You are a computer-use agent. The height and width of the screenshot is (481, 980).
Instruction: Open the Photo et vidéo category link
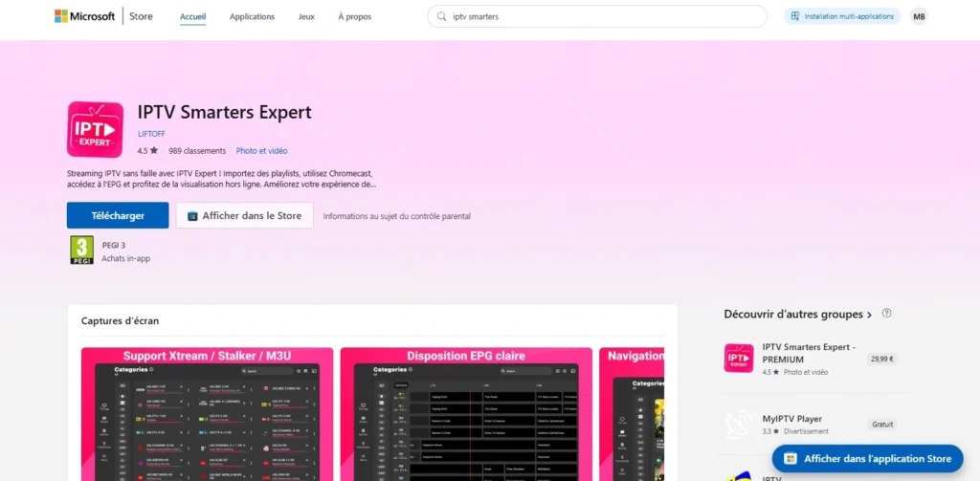click(x=262, y=150)
